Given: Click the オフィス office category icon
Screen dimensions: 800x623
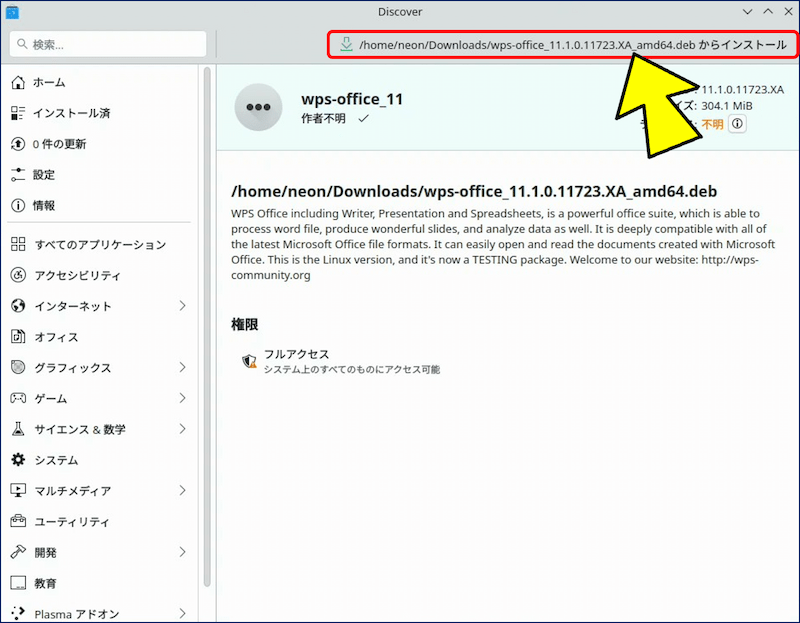Looking at the screenshot, I should coord(18,337).
